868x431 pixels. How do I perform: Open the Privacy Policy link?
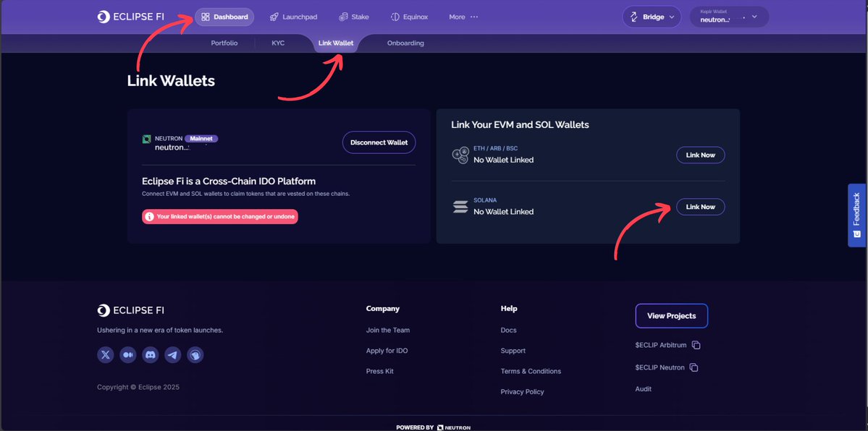[x=523, y=392]
